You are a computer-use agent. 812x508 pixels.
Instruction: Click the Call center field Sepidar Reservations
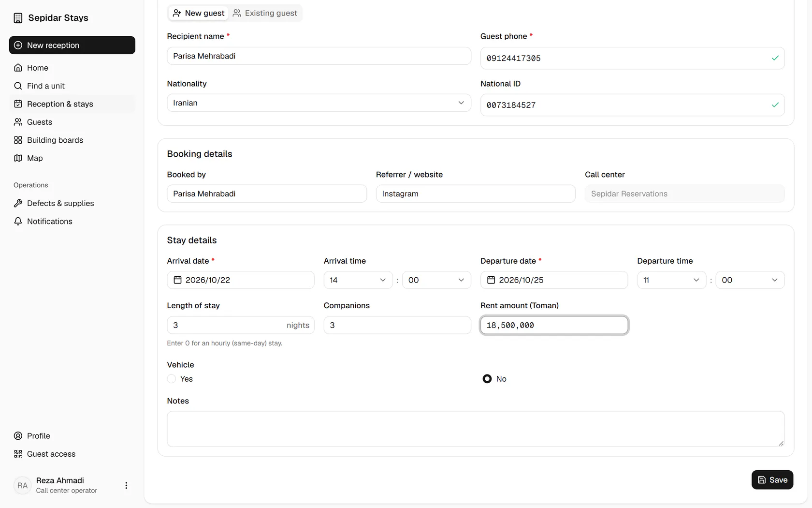click(x=684, y=194)
